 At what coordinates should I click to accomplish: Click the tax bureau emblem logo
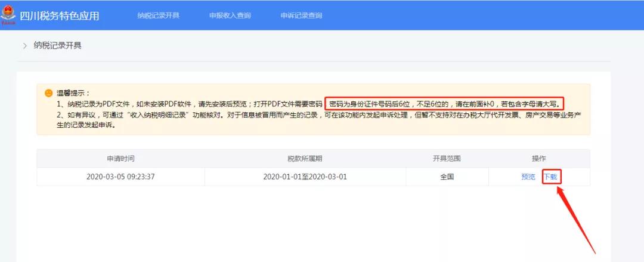pyautogui.click(x=8, y=15)
